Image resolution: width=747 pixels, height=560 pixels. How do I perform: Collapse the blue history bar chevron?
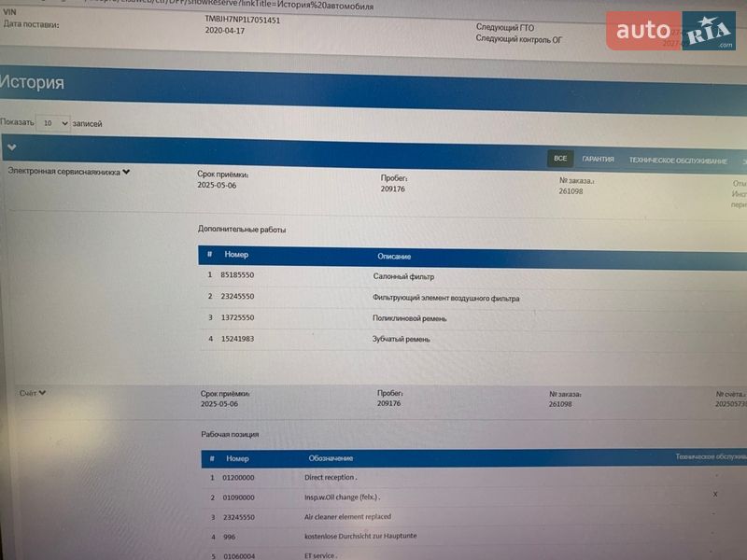tap(10, 147)
